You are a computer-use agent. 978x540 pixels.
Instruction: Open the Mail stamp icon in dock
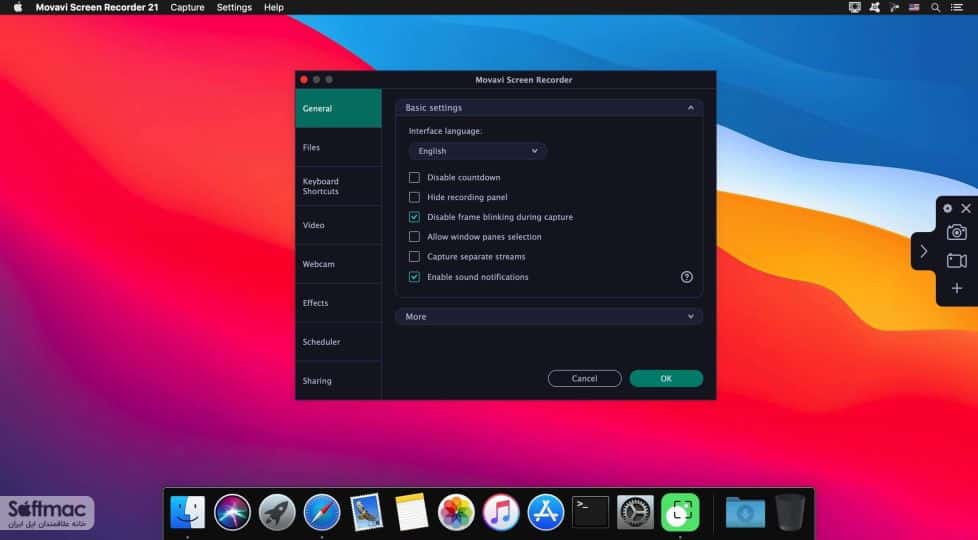pos(366,513)
